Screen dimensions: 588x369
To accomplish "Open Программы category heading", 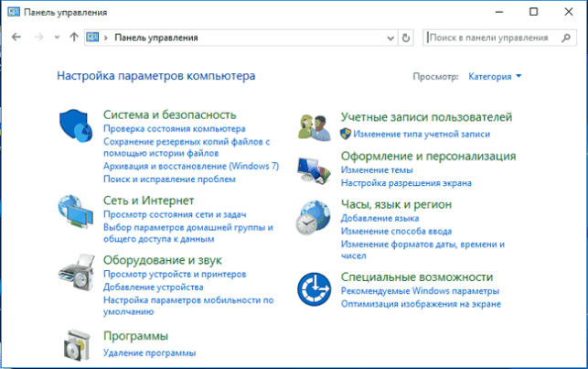I will (x=135, y=336).
